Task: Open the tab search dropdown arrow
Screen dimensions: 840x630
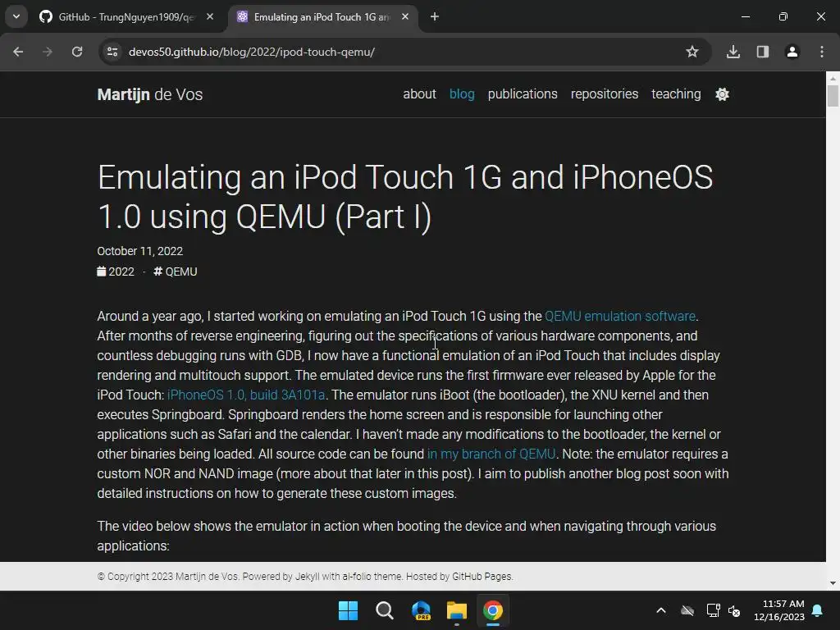Action: tap(16, 16)
